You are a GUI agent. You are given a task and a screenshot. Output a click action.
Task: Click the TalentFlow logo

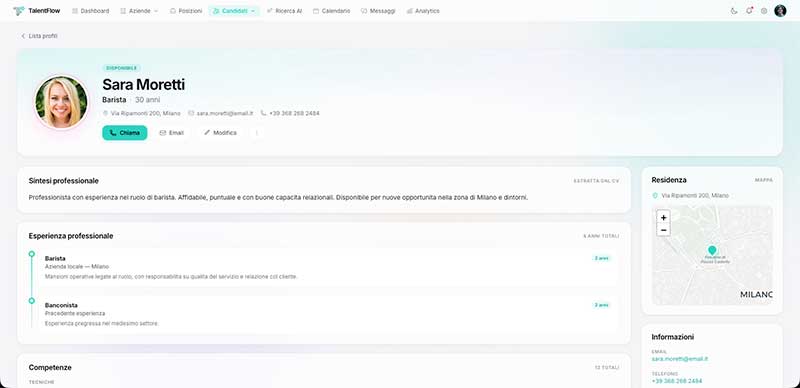[37, 11]
